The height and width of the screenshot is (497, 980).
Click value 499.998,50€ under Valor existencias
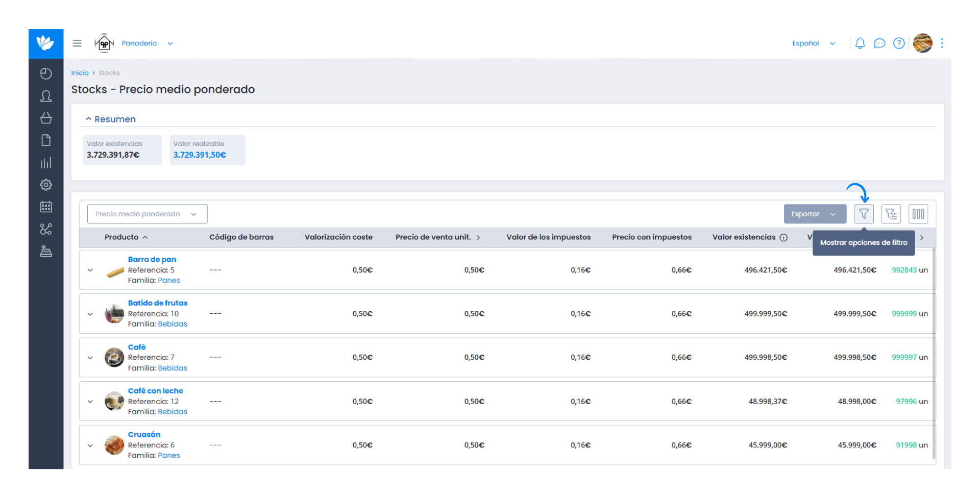point(766,358)
